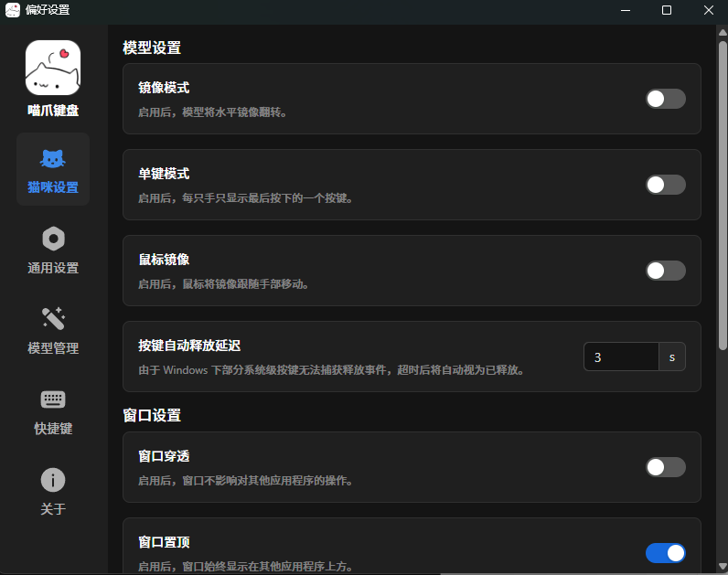Click the 喵爪键盘 cat logo image

pyautogui.click(x=53, y=68)
